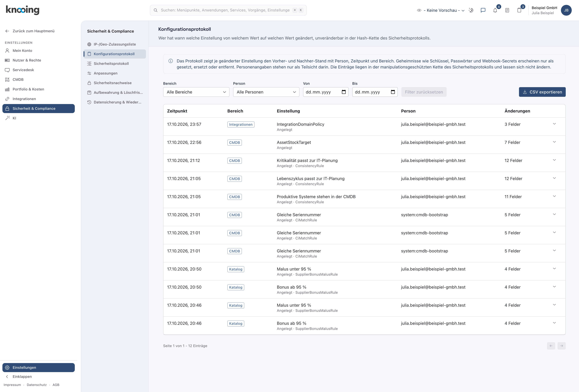
Task: Click CSV exportieren button
Action: pos(542,92)
